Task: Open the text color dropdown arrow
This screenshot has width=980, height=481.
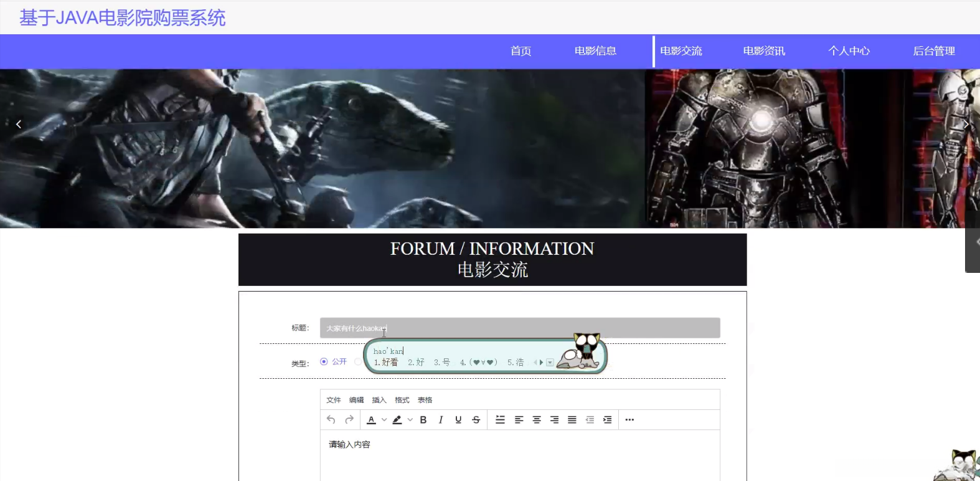Action: pos(384,420)
